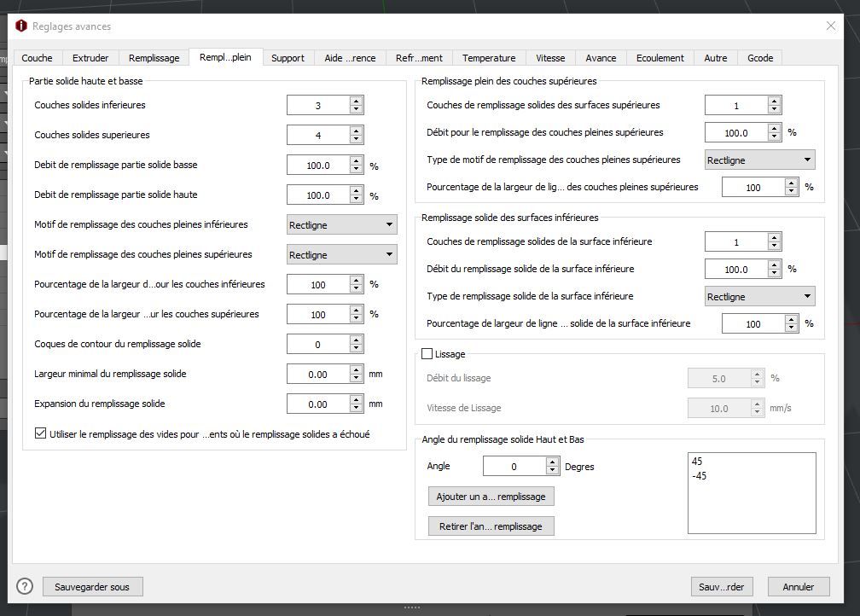
Task: Go to the Aide ...rence tab
Action: point(350,58)
